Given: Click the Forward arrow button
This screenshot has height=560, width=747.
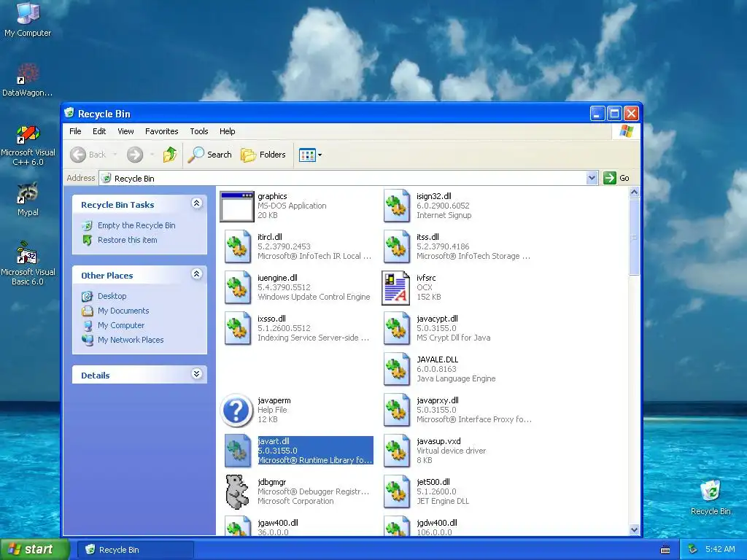Looking at the screenshot, I should pyautogui.click(x=135, y=155).
